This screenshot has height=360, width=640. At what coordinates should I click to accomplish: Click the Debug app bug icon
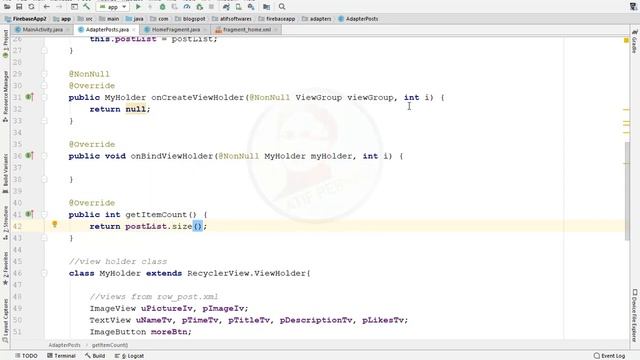pos(162,7)
